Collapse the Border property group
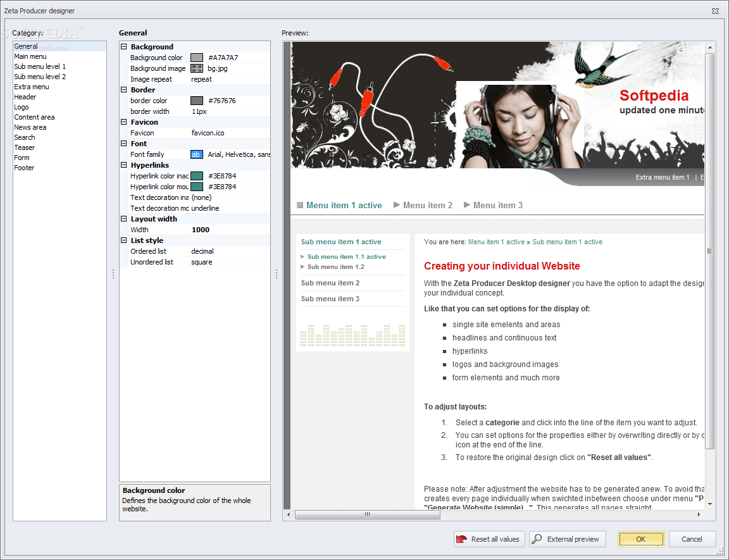729x560 pixels. (x=123, y=90)
